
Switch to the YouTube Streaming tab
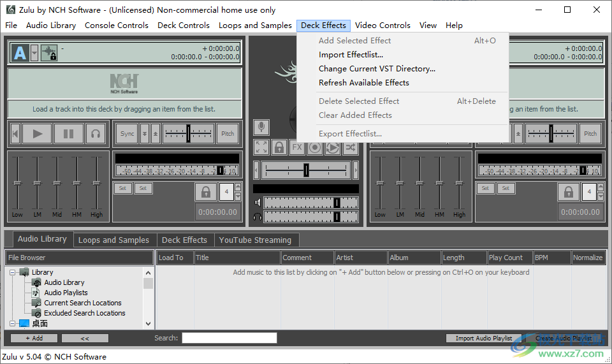pyautogui.click(x=255, y=240)
